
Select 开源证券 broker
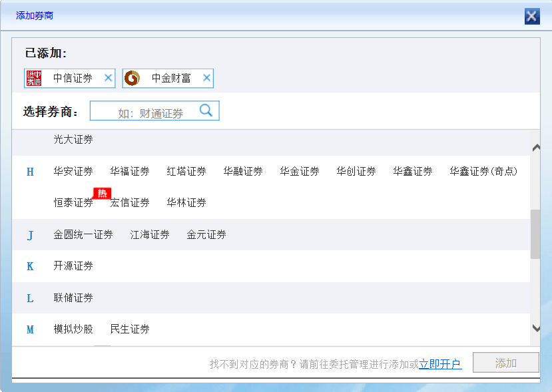point(73,266)
